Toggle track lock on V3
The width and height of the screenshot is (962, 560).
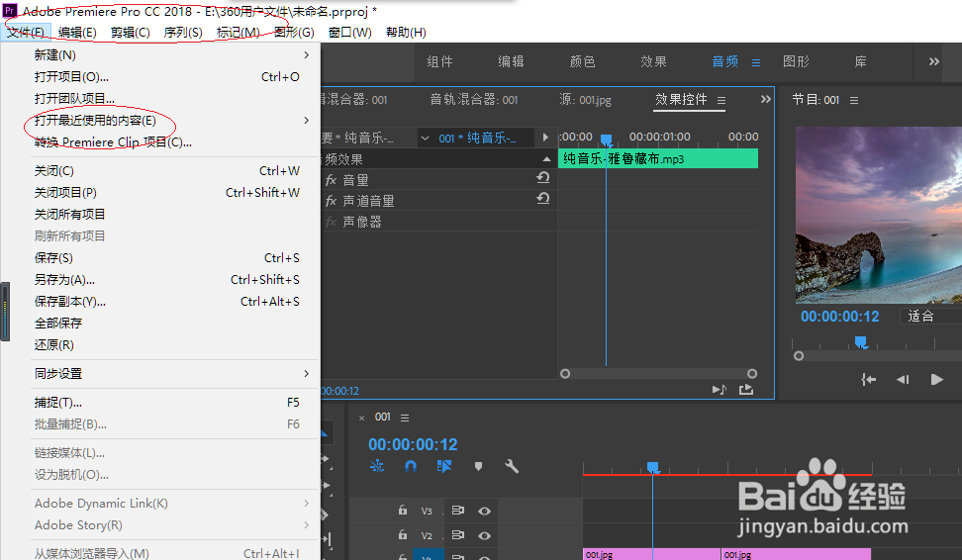[x=403, y=510]
